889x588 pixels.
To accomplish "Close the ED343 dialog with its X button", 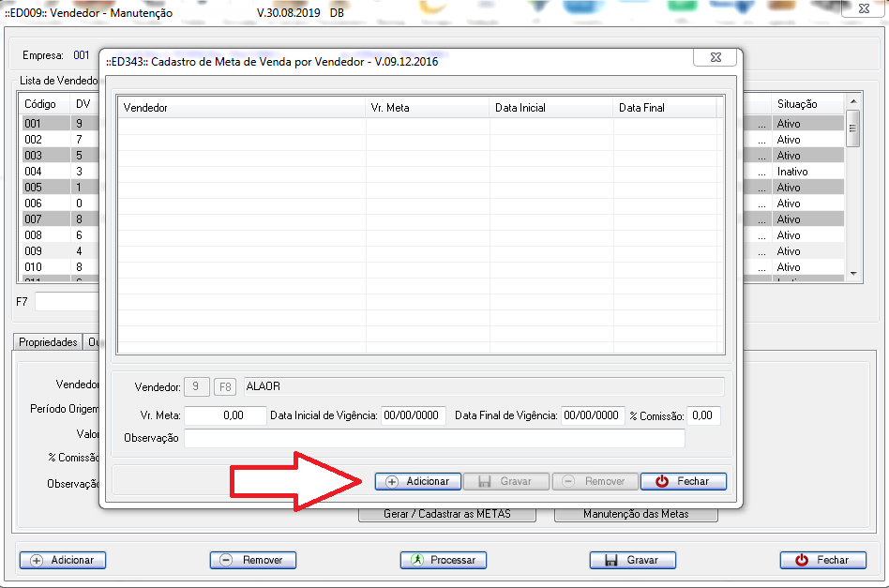I will 714,58.
